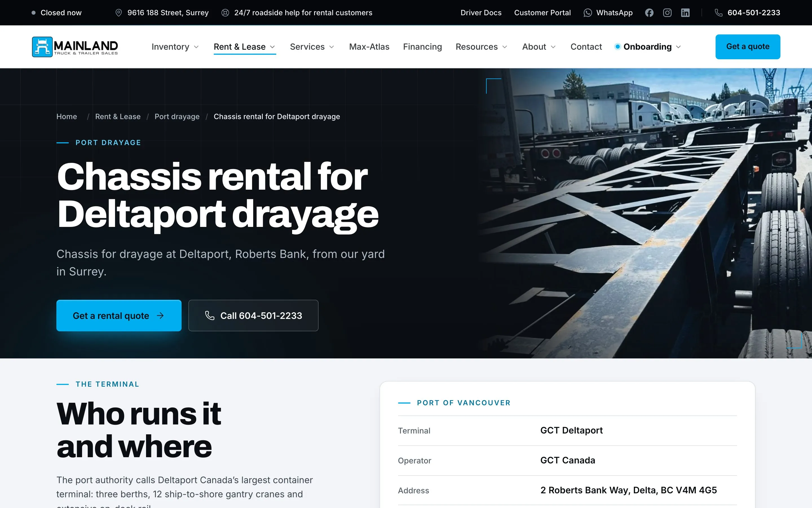Open the Contact nav item

point(586,47)
